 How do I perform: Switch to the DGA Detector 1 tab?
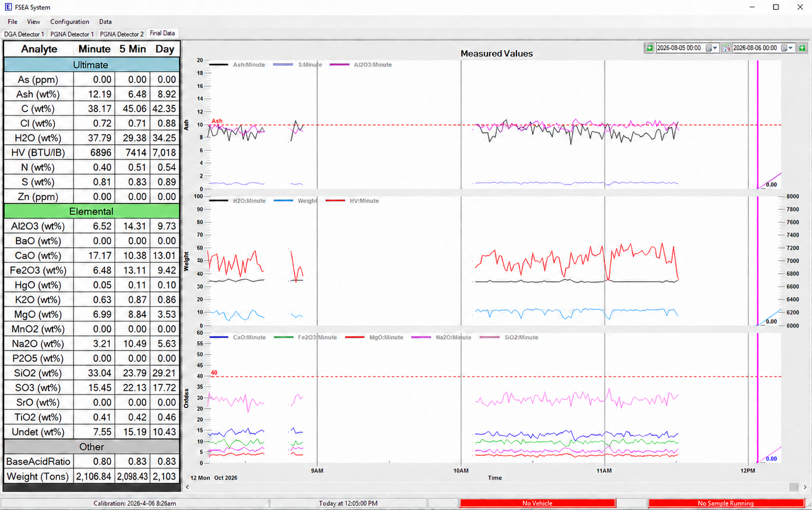point(24,34)
